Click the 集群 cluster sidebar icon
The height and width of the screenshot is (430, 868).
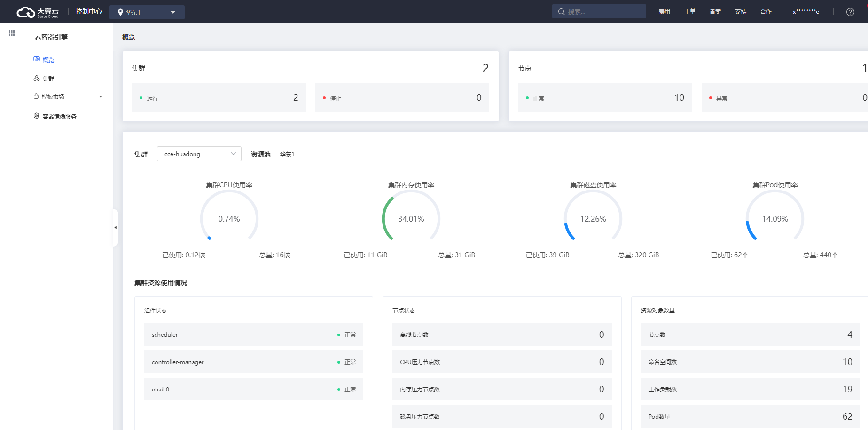point(37,78)
